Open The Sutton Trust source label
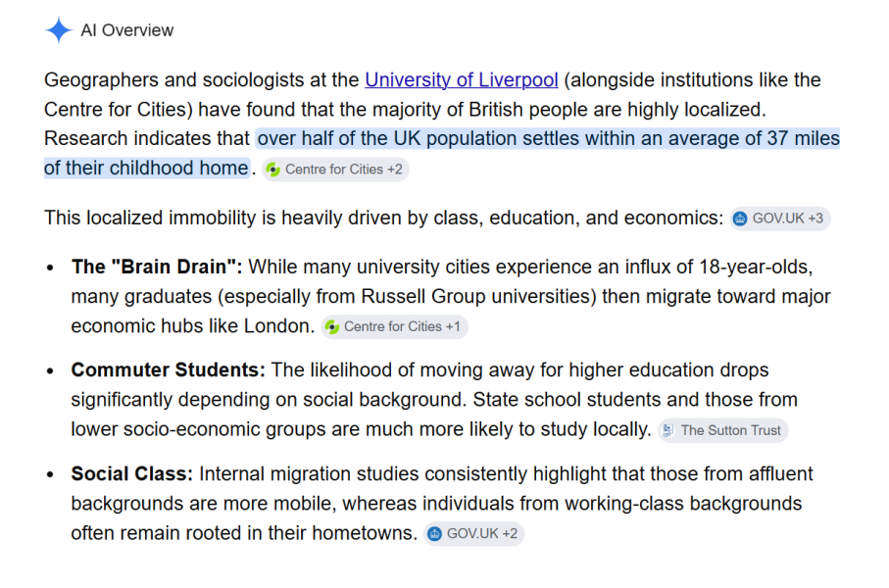 [x=730, y=430]
